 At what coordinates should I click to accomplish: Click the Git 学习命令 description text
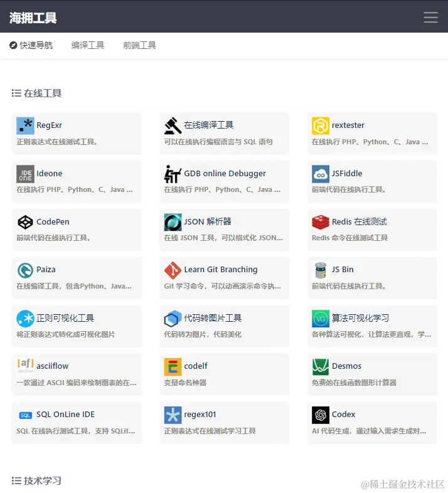pyautogui.click(x=222, y=286)
